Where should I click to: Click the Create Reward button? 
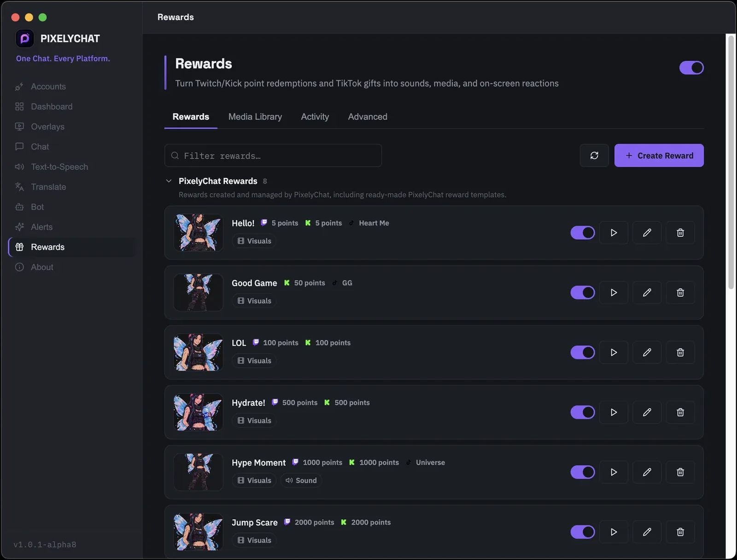click(x=659, y=156)
